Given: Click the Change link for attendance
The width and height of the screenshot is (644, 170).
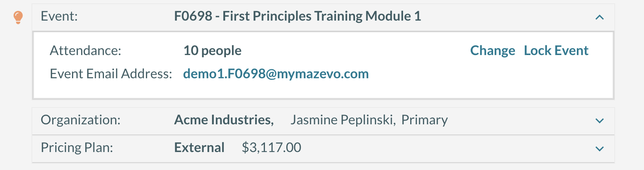Looking at the screenshot, I should (x=492, y=51).
